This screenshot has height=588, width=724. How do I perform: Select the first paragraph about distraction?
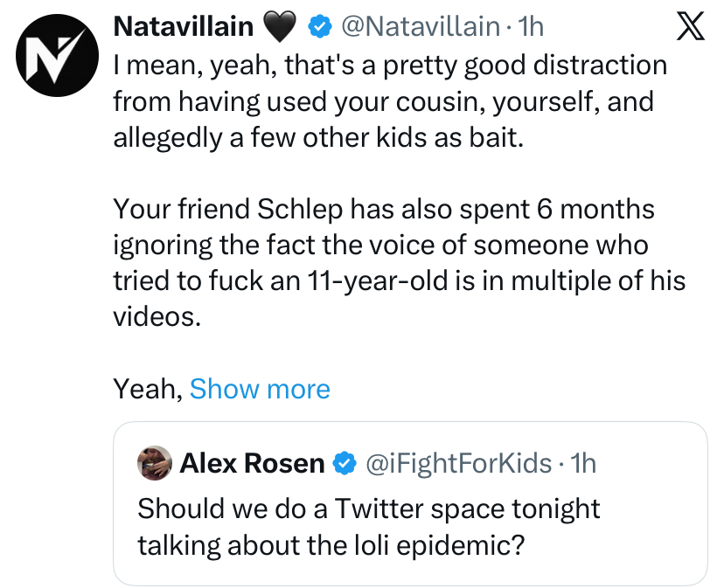pyautogui.click(x=390, y=101)
